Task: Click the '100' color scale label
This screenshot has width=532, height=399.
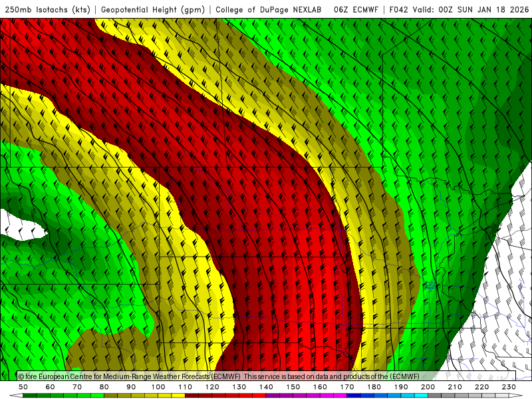Action: [158, 387]
